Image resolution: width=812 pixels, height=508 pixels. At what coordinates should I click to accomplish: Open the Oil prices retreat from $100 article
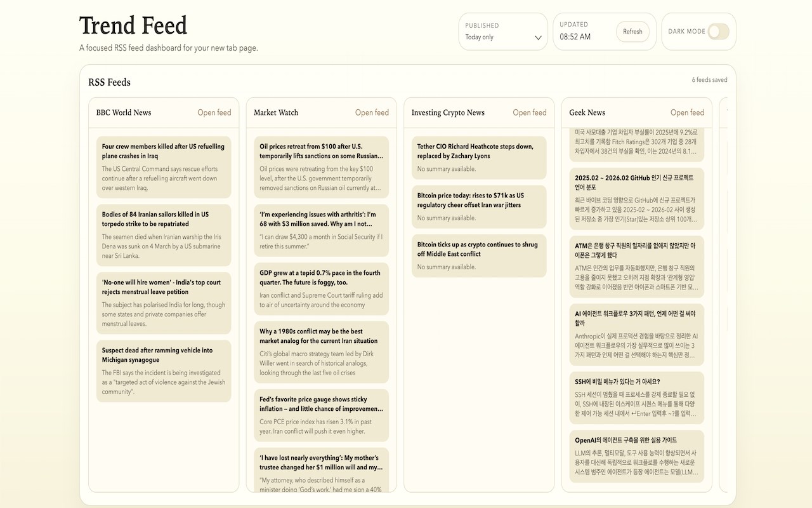[x=322, y=167]
